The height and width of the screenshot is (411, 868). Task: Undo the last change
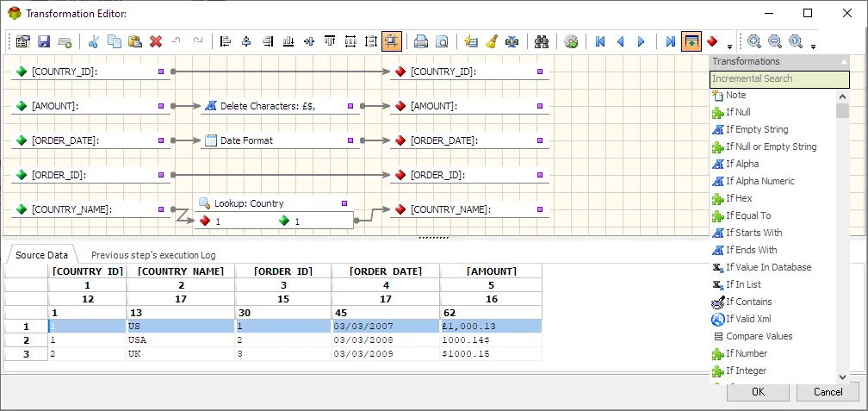pyautogui.click(x=177, y=40)
